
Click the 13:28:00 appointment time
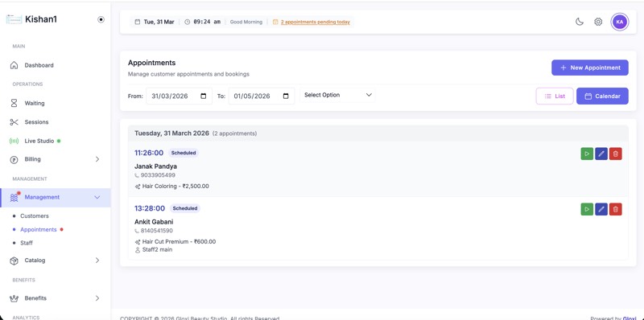point(150,208)
